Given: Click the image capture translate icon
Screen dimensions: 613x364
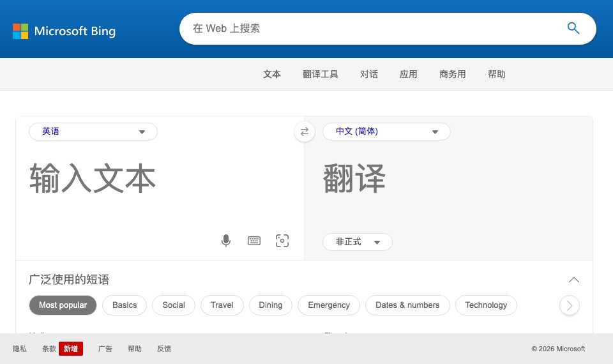Looking at the screenshot, I should [x=282, y=241].
